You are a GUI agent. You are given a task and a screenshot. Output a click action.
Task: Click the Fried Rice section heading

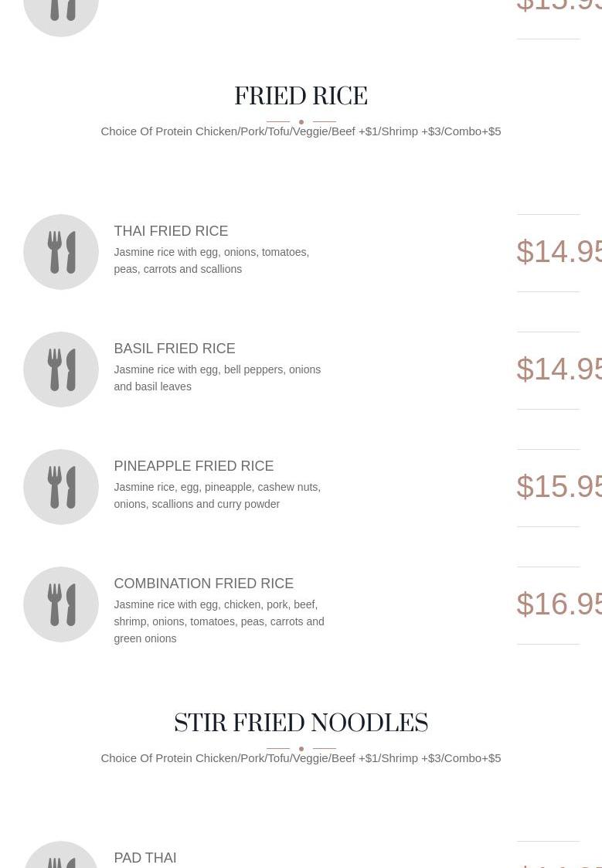point(301,97)
